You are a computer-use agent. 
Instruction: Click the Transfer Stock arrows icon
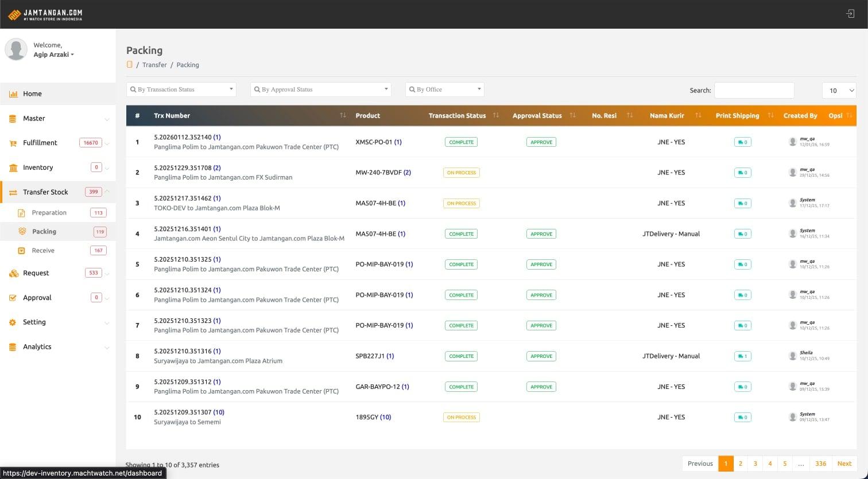[13, 192]
